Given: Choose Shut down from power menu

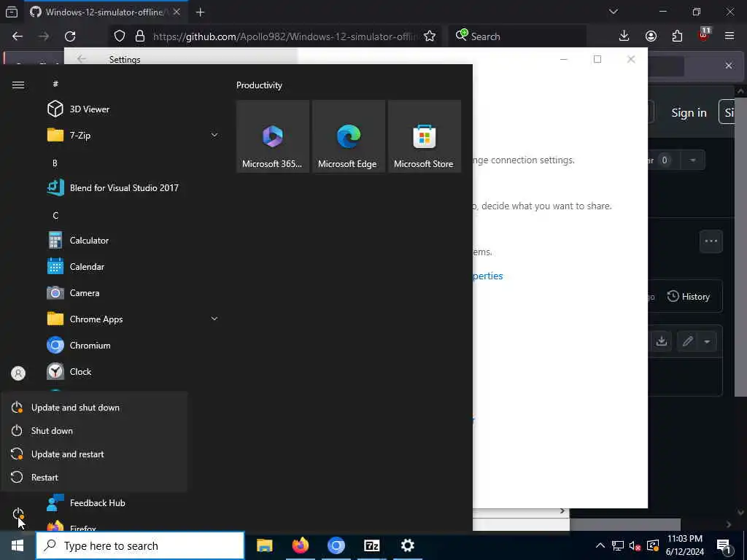Looking at the screenshot, I should [x=94, y=430].
